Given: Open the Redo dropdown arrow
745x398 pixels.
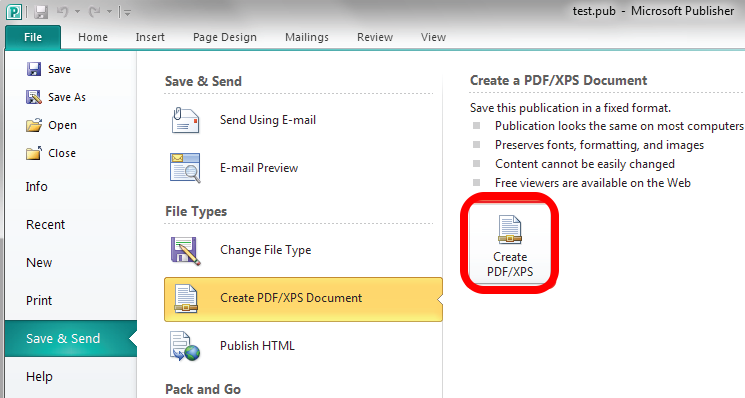Looking at the screenshot, I should [x=109, y=12].
